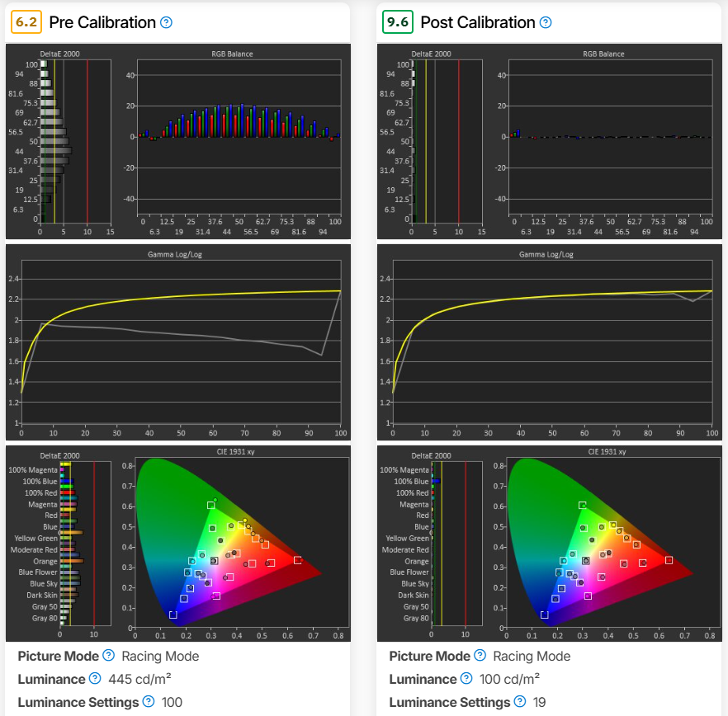728x716 pixels.
Task: Click the Post Calibration Picture Mode help icon
Action: 480,655
